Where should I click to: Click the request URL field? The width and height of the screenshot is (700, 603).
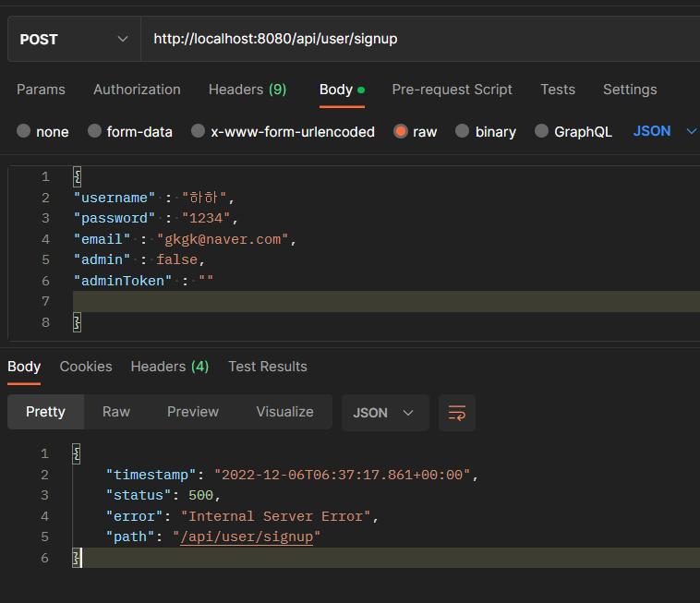[x=420, y=39]
